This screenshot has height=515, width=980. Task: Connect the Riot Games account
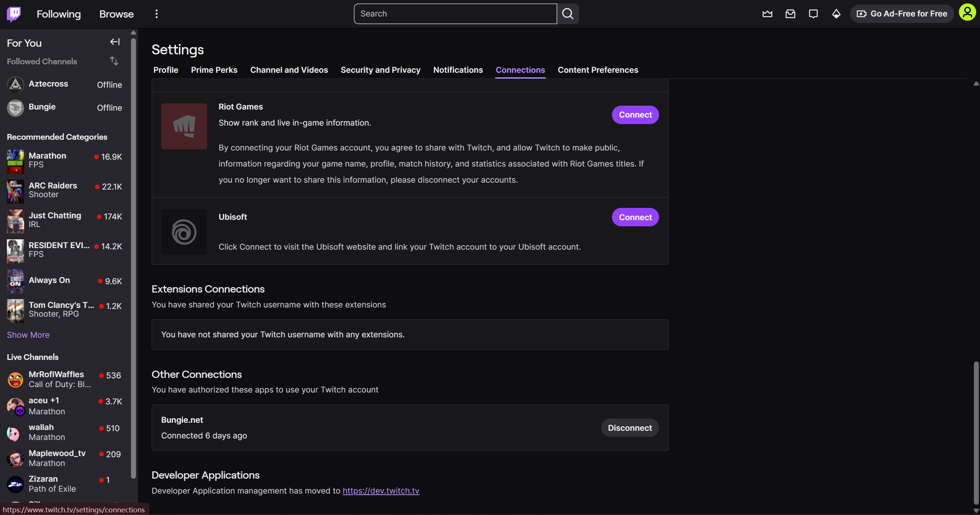click(635, 115)
